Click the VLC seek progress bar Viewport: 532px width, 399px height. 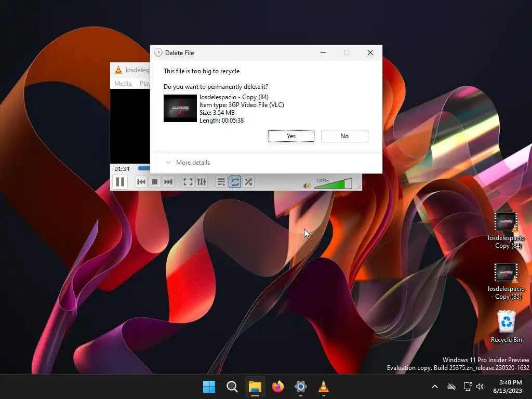coord(144,168)
